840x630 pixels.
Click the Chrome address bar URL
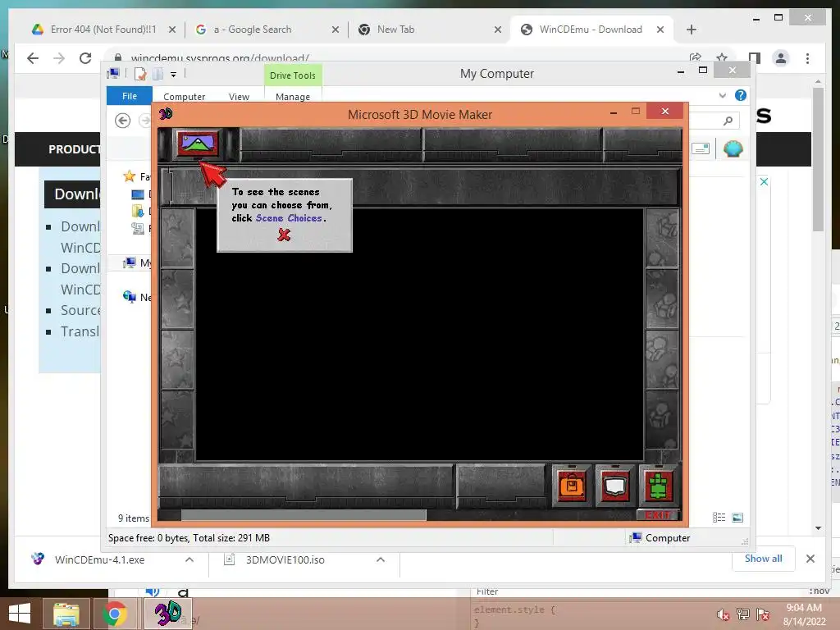pos(220,57)
